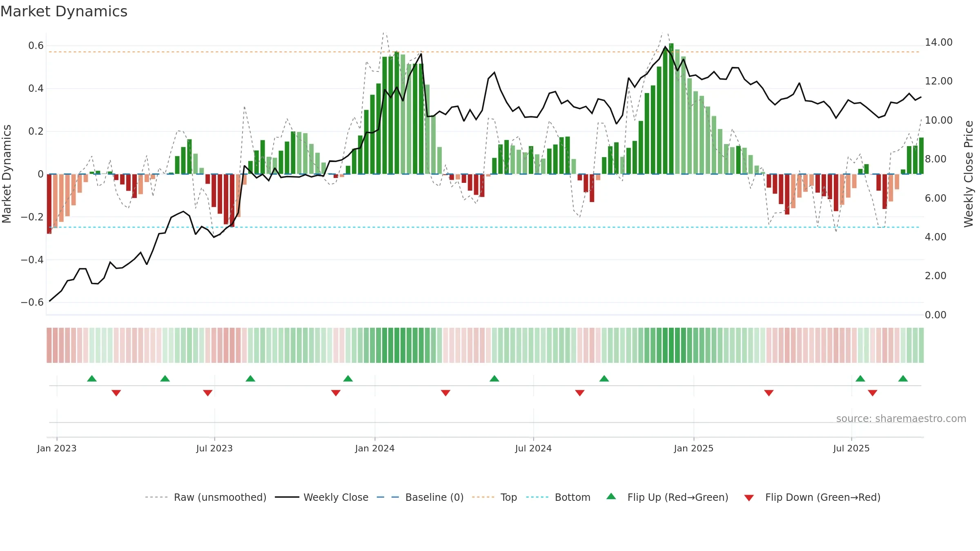Toggle Flip Down (Green→Red) legend entry

tap(812, 497)
